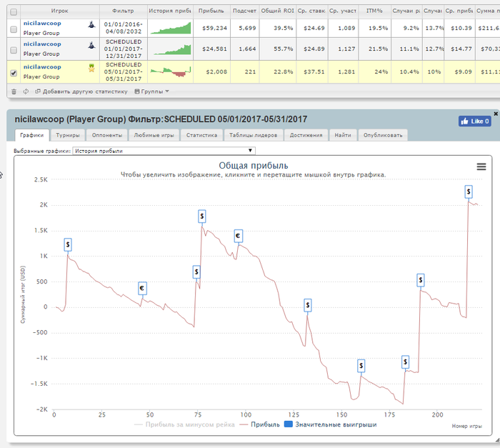Image resolution: width=500 pixels, height=448 pixels.
Task: Click the panel resize grip at bottom corner
Action: tap(497, 440)
